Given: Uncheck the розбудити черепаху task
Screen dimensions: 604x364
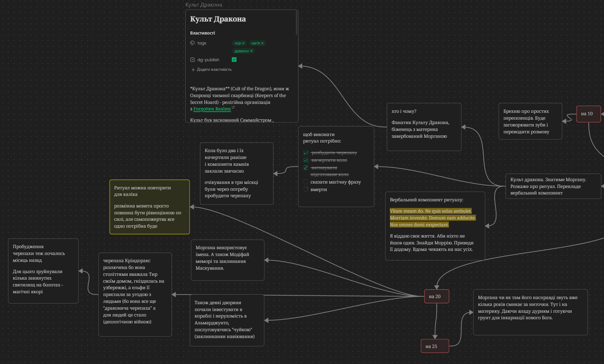Looking at the screenshot, I should [306, 153].
